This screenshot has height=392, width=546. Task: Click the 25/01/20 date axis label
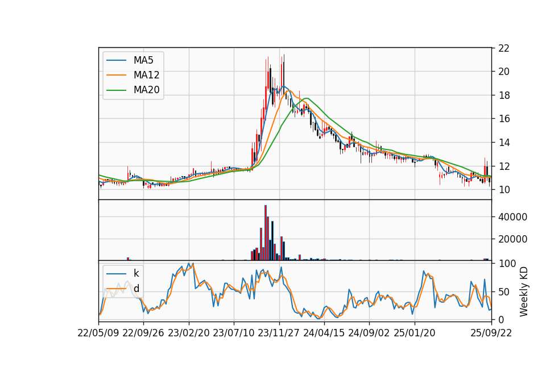tap(415, 333)
